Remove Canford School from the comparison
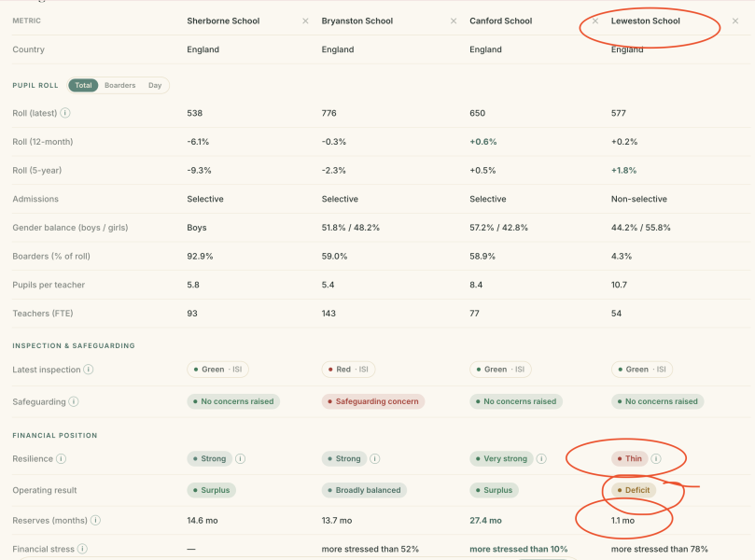The width and height of the screenshot is (755, 560). (x=595, y=21)
